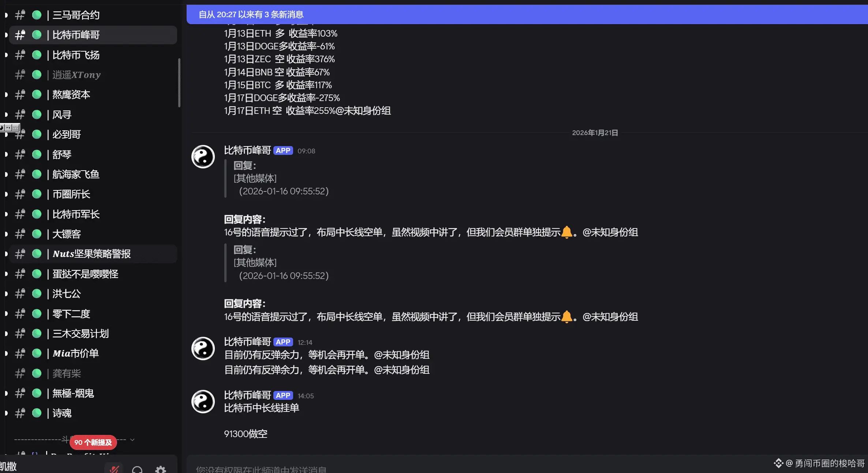Click the 比特币峰哥 avatar on the 09:08 message
868x473 pixels.
pos(203,157)
